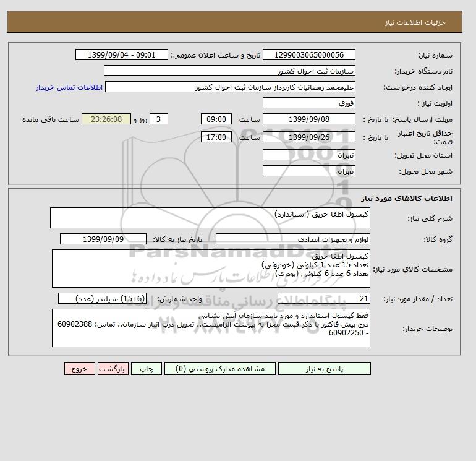Viewport: 476px width, 461px height.
Task: Click price validity date 1399/09/26
Action: pos(308,137)
